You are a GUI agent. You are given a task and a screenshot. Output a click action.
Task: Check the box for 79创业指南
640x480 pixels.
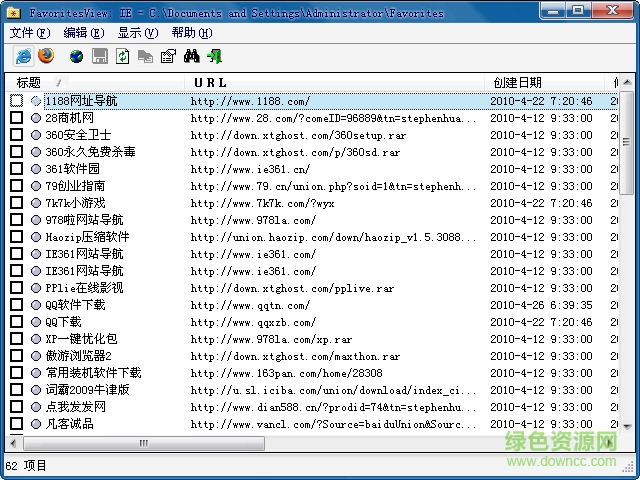[x=16, y=186]
